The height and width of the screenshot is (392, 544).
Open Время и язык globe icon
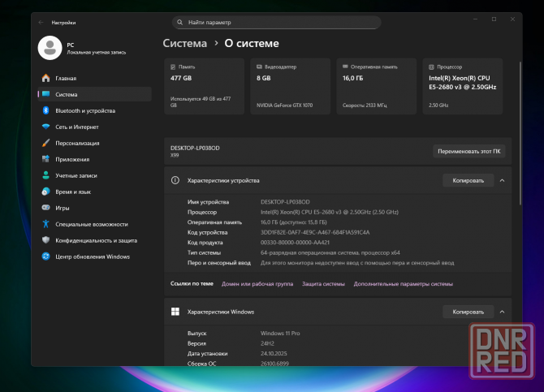(x=46, y=192)
